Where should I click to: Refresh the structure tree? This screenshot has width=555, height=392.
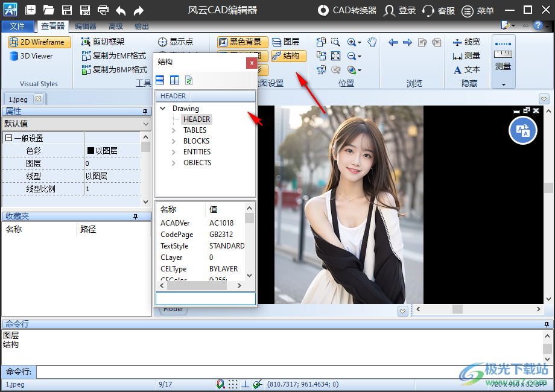point(189,81)
